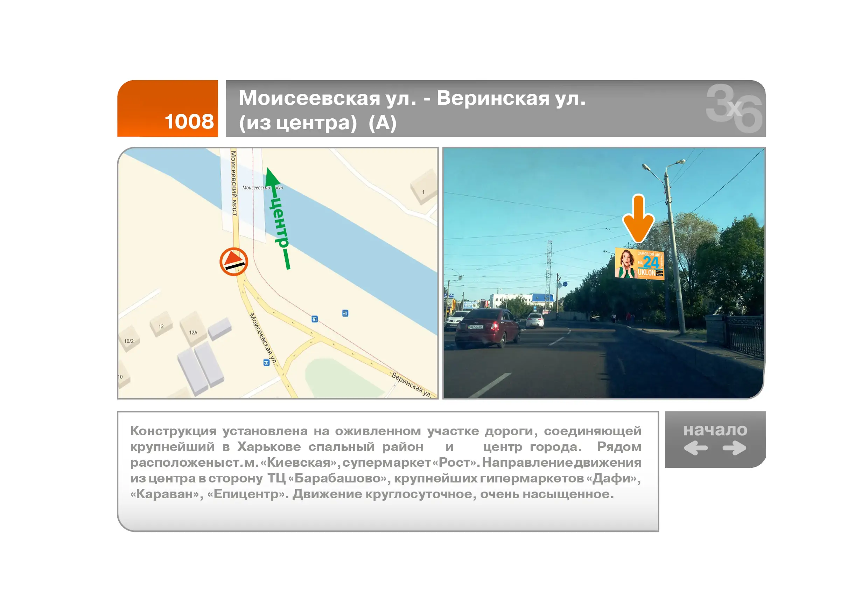Screen dimensions: 868x612
Task: Click the Моисеевский мост vertical label
Action: [234, 183]
